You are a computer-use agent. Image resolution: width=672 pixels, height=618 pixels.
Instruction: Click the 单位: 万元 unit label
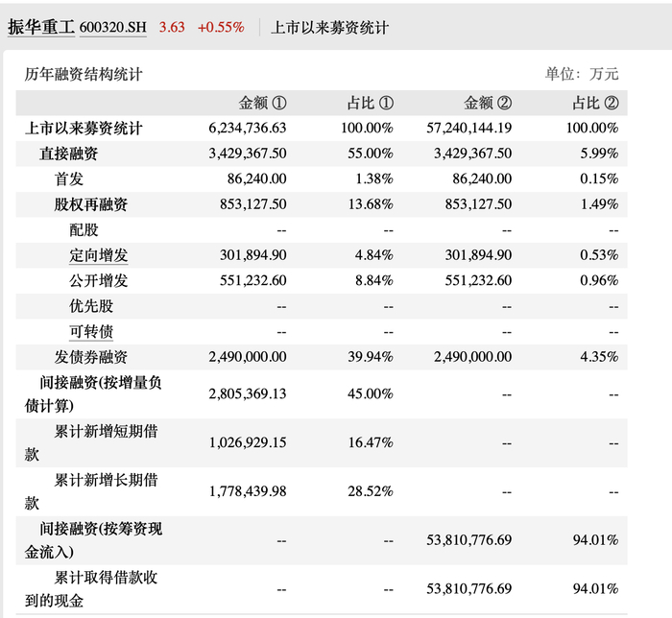(582, 74)
